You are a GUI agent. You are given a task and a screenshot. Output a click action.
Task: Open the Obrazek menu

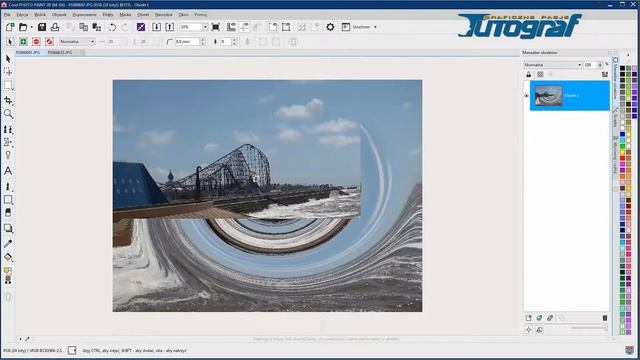59,15
